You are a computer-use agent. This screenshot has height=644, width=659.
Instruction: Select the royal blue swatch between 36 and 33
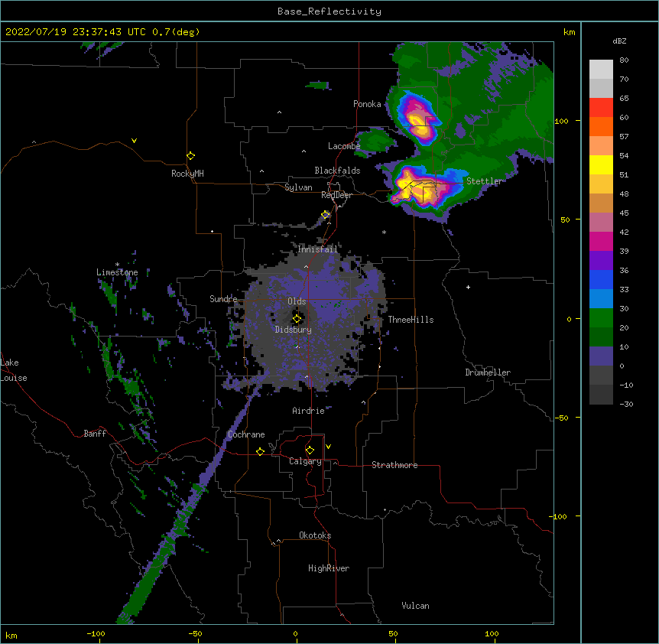(601, 279)
